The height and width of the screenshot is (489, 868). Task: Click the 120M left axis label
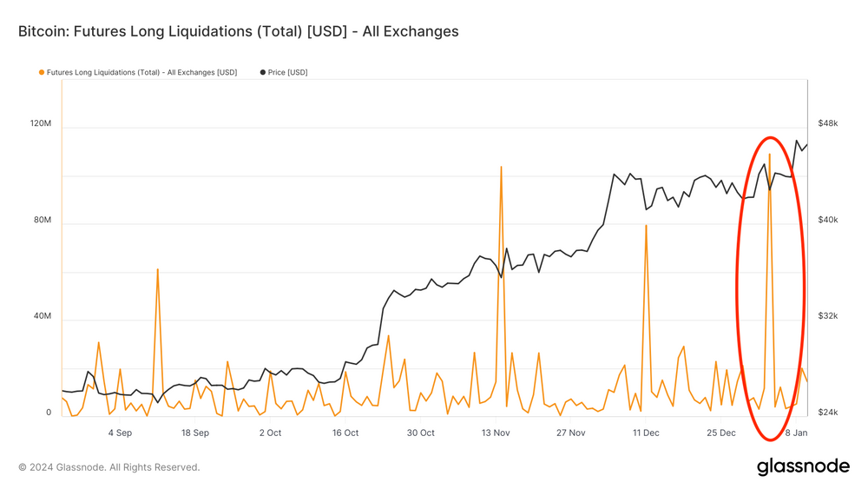tap(41, 124)
